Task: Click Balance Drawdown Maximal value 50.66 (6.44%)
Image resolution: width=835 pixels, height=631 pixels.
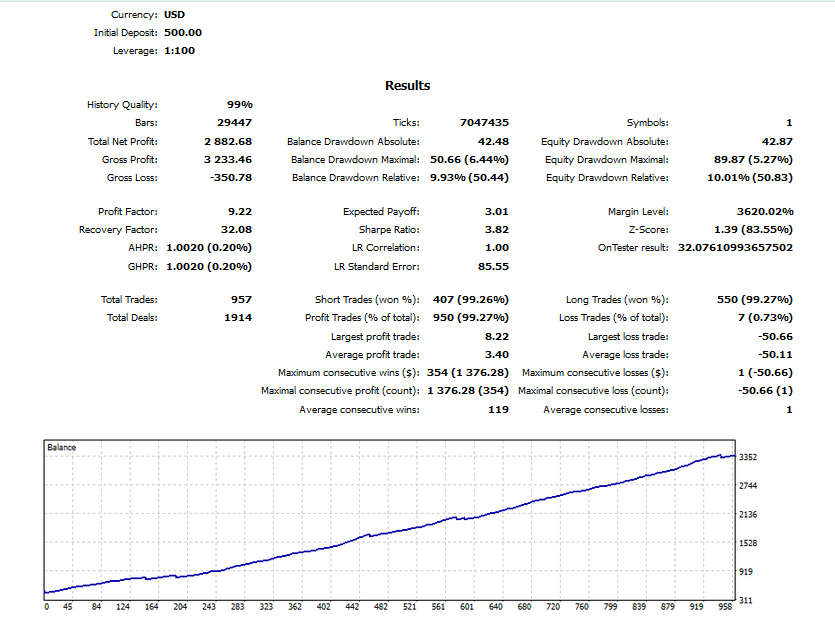Action: (469, 160)
